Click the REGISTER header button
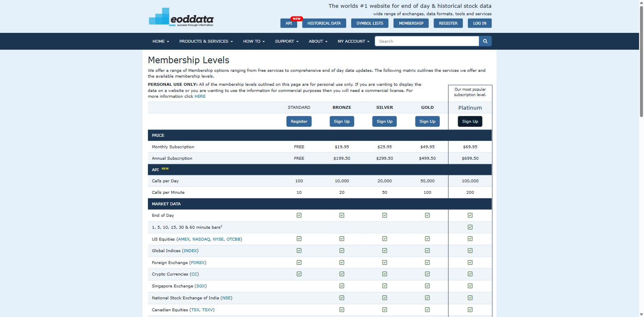 pos(448,23)
